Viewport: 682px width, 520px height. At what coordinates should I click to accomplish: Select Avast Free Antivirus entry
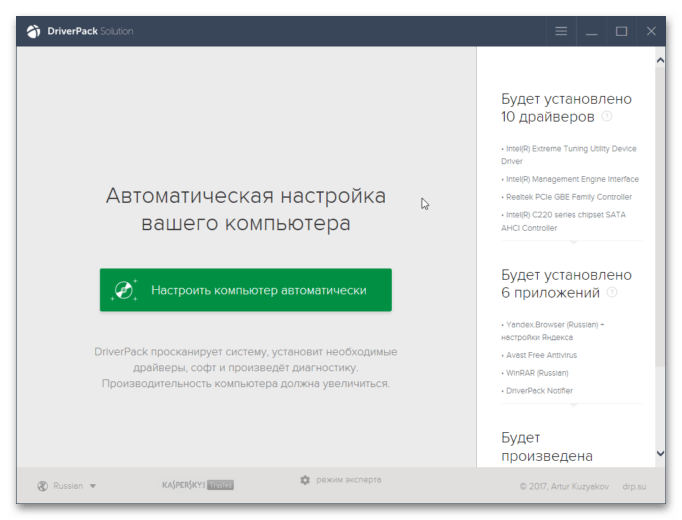point(539,355)
